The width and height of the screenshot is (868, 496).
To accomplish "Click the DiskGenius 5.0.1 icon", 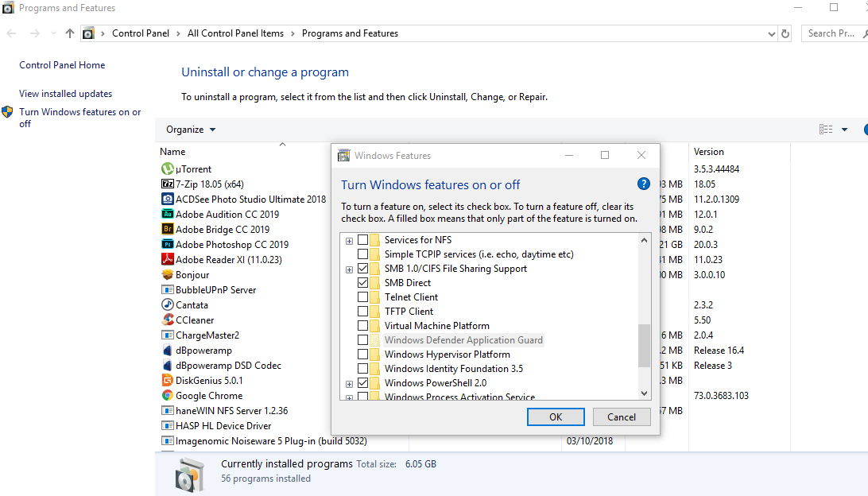I will pyautogui.click(x=167, y=380).
